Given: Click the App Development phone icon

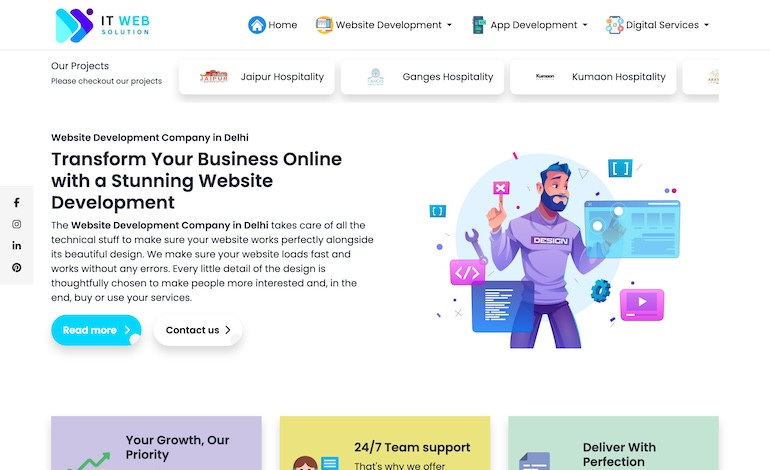Looking at the screenshot, I should [x=479, y=25].
